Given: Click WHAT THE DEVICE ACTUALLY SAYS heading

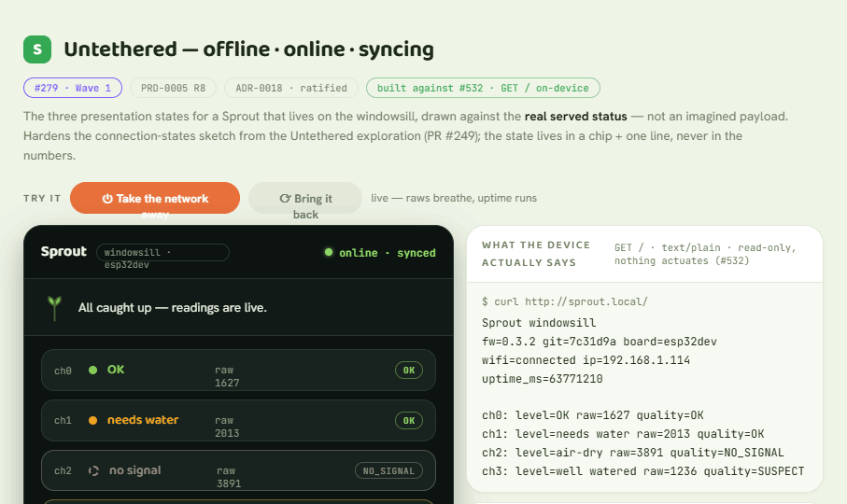Looking at the screenshot, I should pyautogui.click(x=536, y=254).
